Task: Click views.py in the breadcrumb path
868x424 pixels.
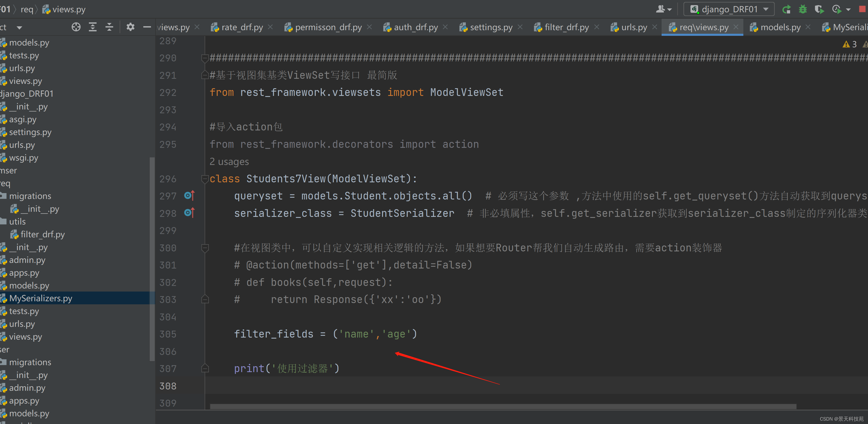Action: click(64, 9)
